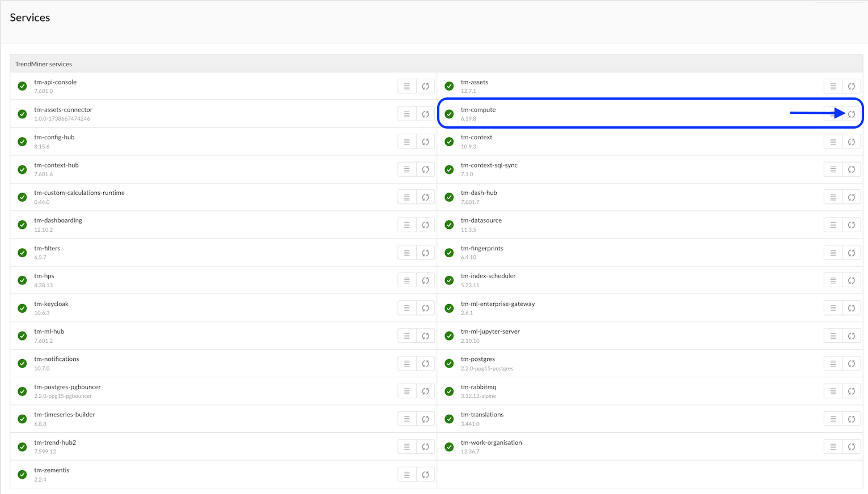
Task: Restart the tm-hps service
Action: click(x=425, y=280)
